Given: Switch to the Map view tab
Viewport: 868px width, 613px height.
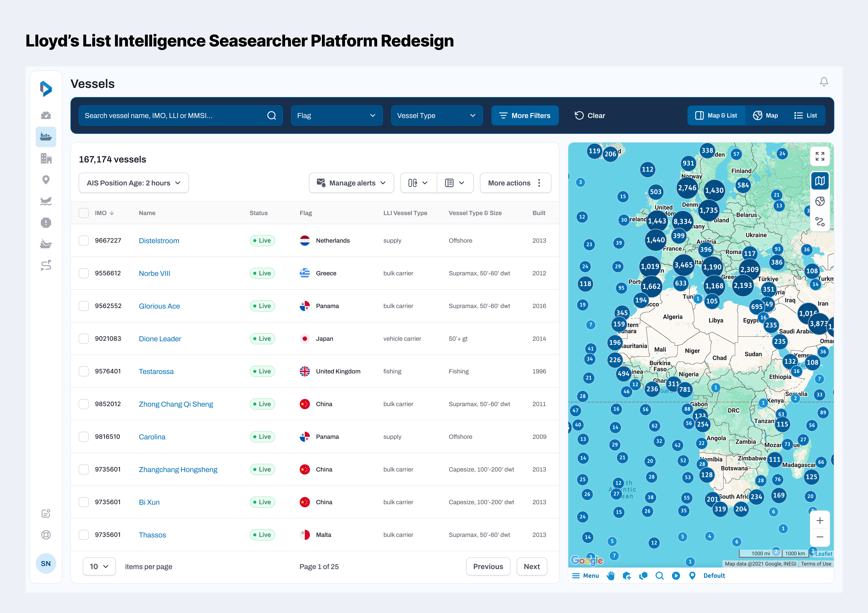Looking at the screenshot, I should (x=765, y=116).
